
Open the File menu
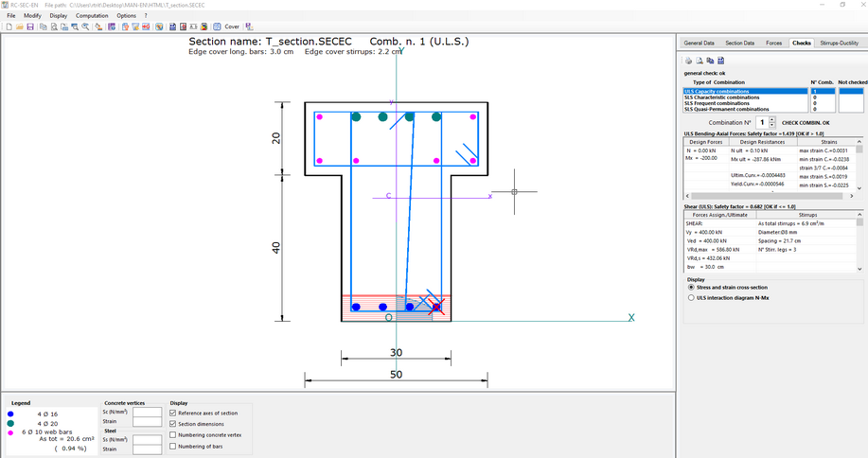coord(11,15)
